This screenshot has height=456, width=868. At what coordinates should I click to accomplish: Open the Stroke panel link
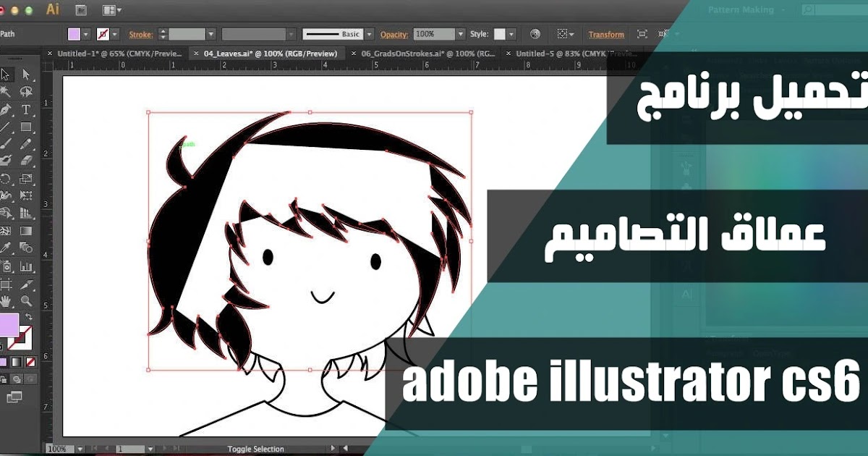point(141,34)
